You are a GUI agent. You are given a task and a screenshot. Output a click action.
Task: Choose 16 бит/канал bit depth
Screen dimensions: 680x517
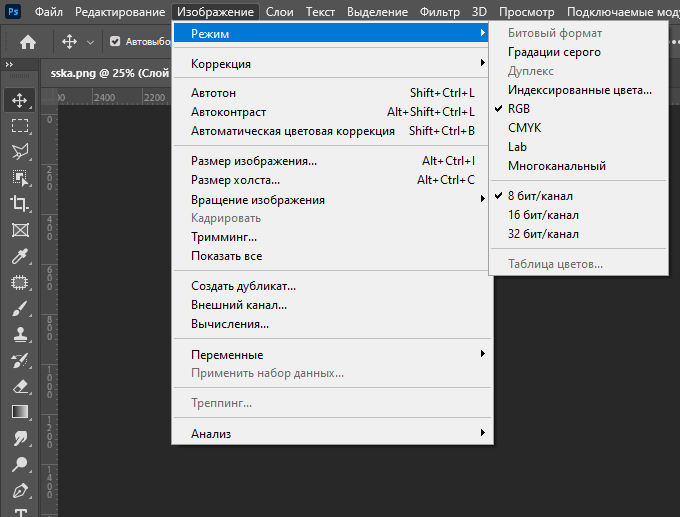tap(543, 215)
